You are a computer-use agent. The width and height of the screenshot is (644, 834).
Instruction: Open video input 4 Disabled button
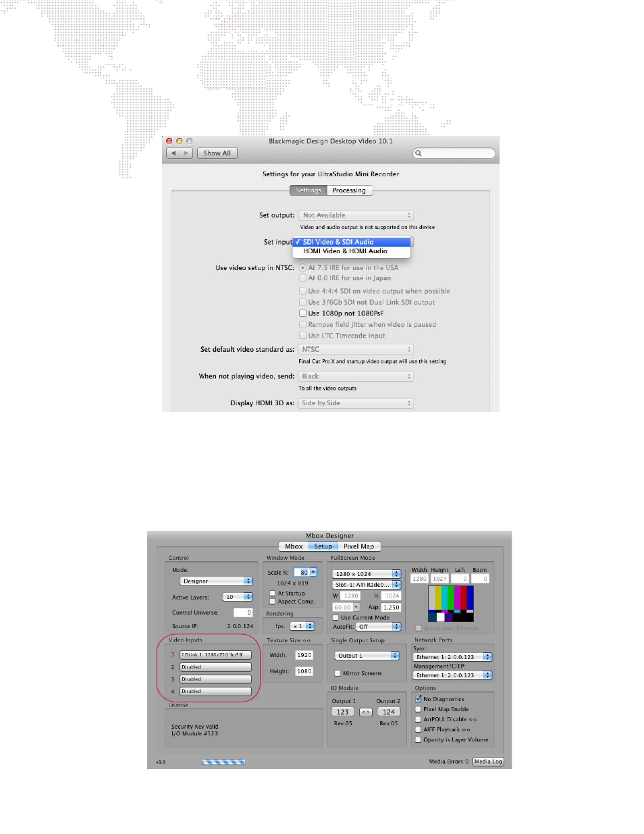pyautogui.click(x=215, y=692)
